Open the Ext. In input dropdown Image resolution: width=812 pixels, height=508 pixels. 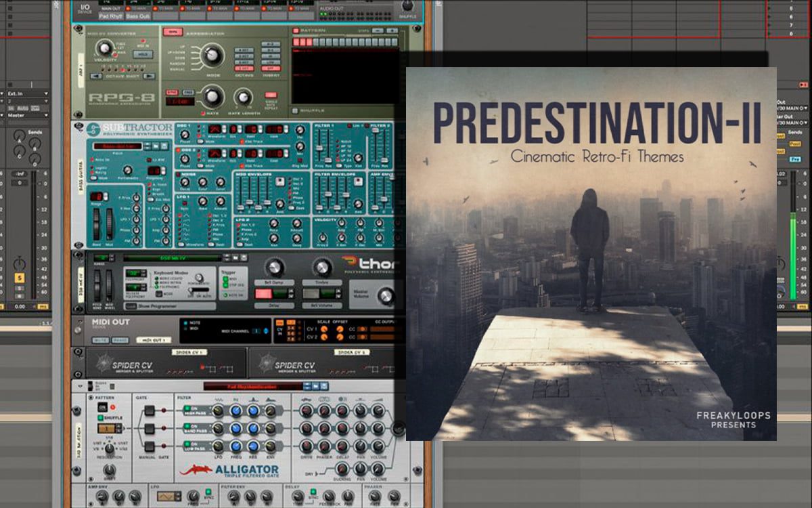[x=27, y=93]
